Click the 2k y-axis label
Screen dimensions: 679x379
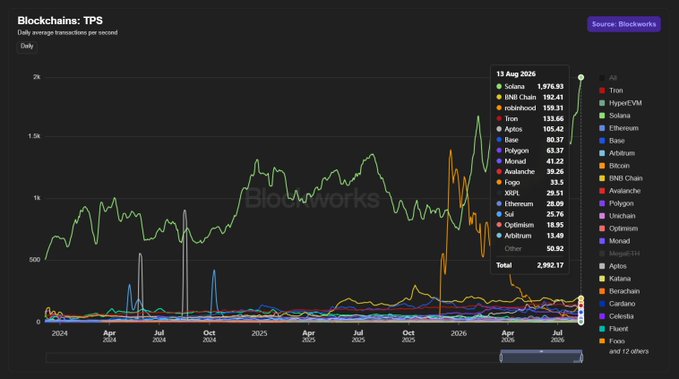coord(36,77)
